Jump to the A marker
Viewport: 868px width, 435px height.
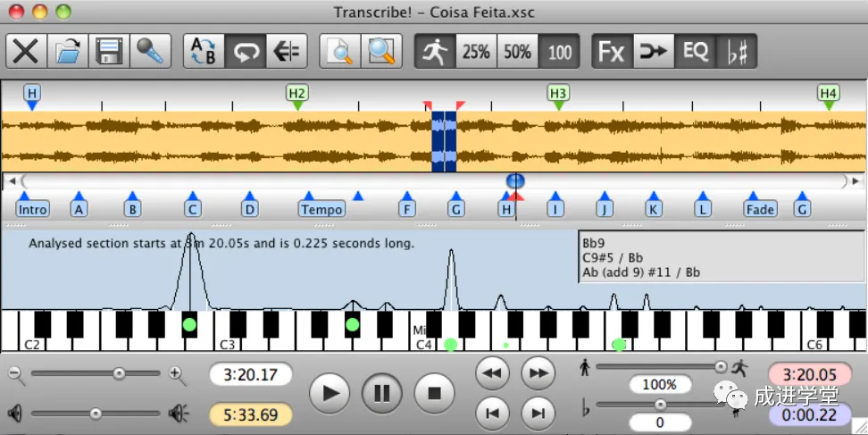tap(79, 209)
